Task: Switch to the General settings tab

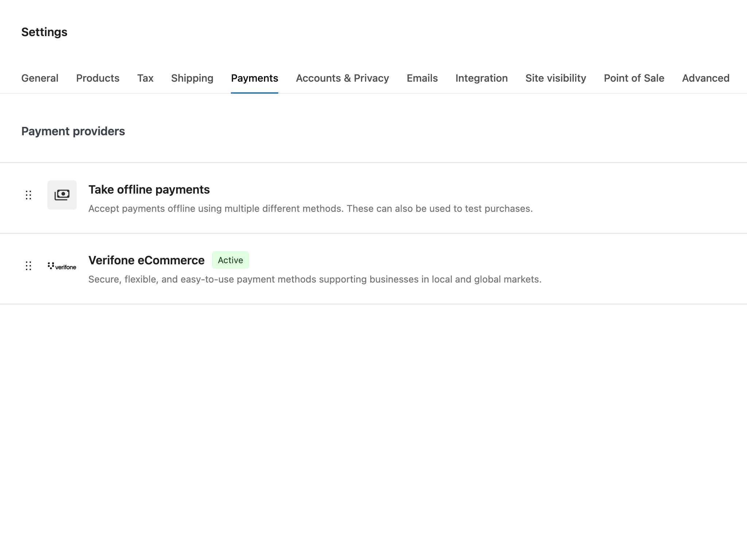Action: (x=40, y=78)
